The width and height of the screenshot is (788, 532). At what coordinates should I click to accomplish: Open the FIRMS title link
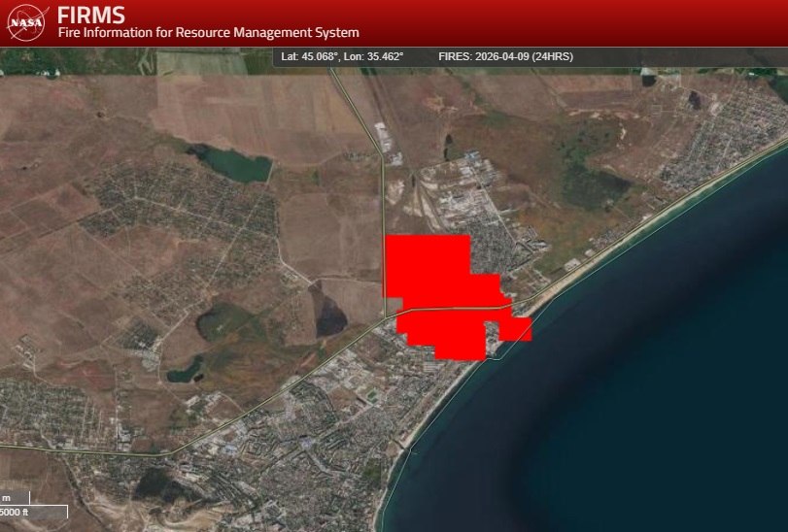91,15
